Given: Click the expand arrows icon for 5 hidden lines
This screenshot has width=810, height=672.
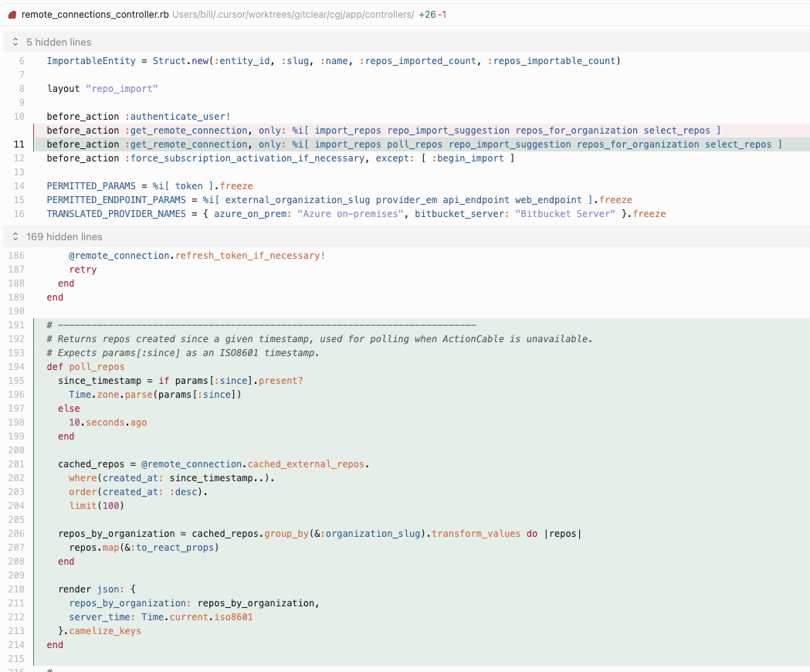Looking at the screenshot, I should tap(15, 42).
